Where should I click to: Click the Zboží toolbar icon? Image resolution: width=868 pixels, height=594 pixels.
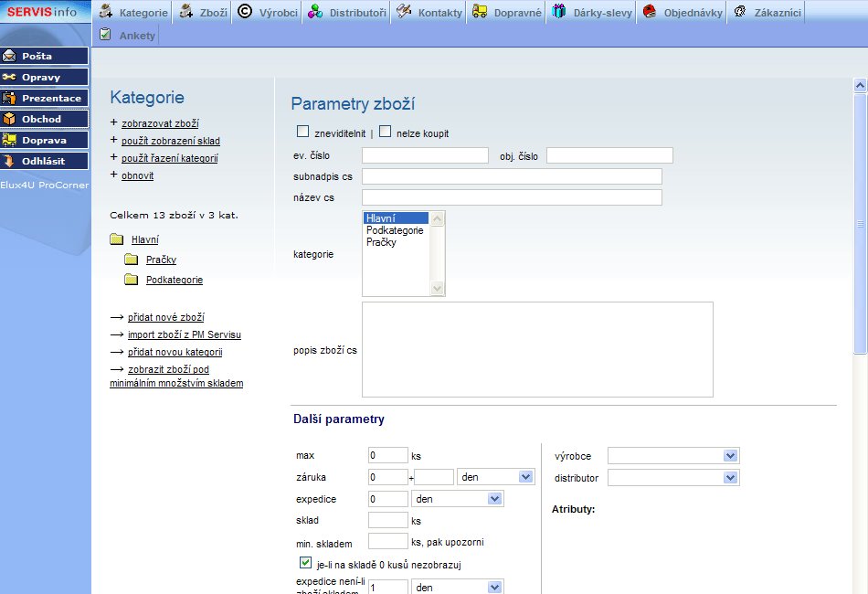[x=186, y=11]
